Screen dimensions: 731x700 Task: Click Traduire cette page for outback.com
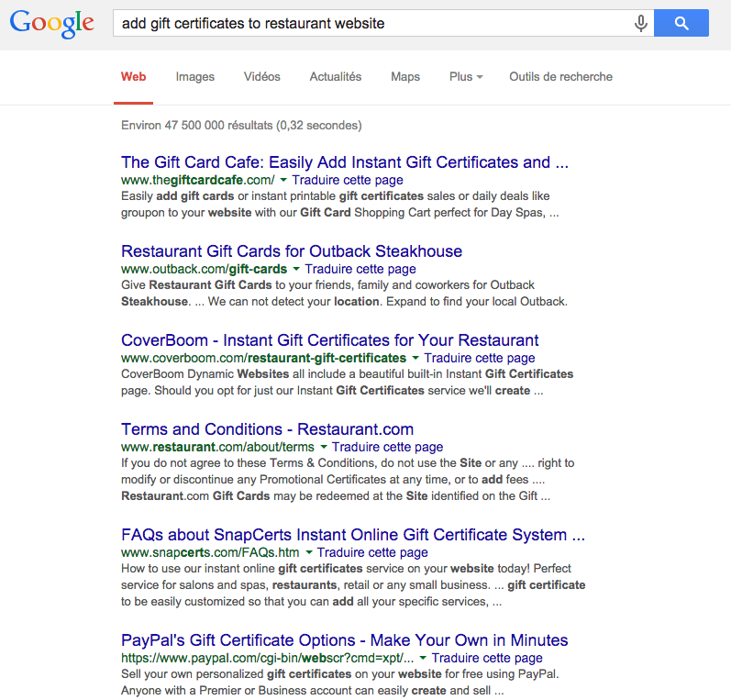tap(360, 269)
